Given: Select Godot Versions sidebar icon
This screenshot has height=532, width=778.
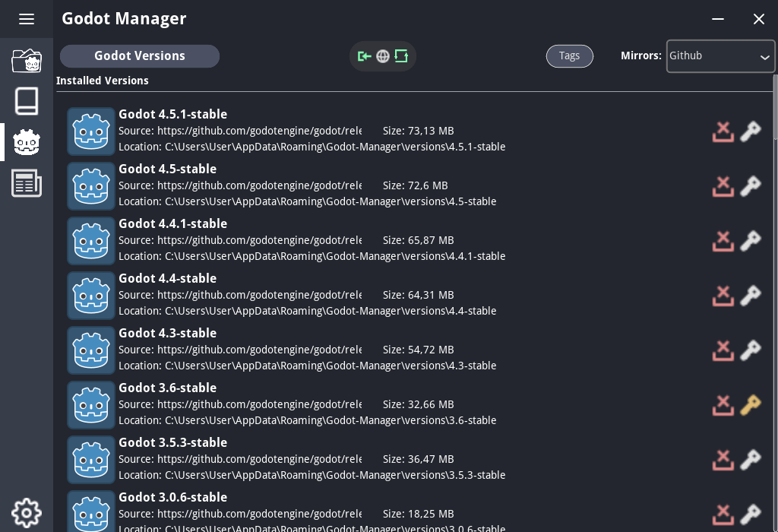Looking at the screenshot, I should click(27, 142).
